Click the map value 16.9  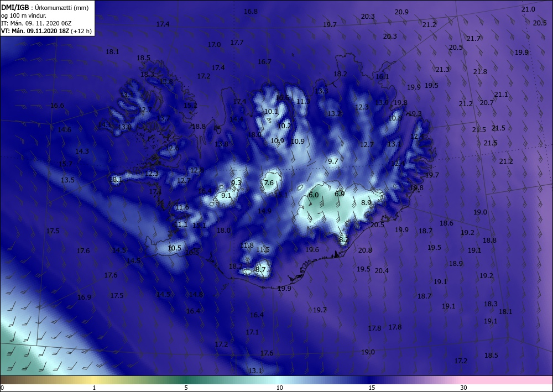(84, 297)
